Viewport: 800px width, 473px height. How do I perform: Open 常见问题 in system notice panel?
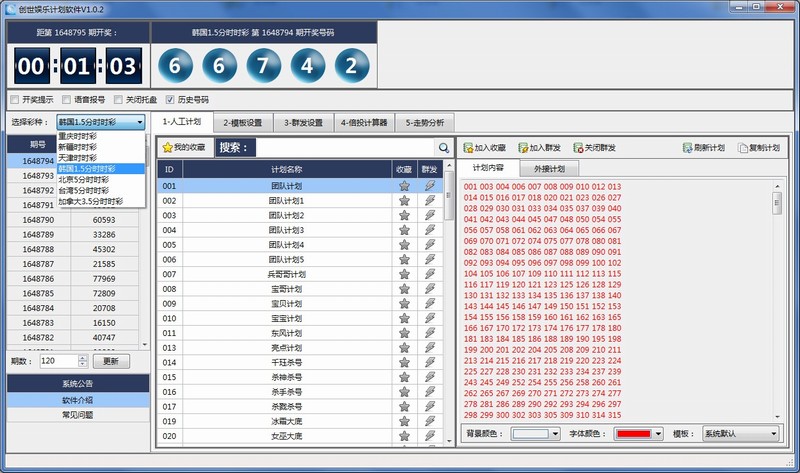(78, 414)
